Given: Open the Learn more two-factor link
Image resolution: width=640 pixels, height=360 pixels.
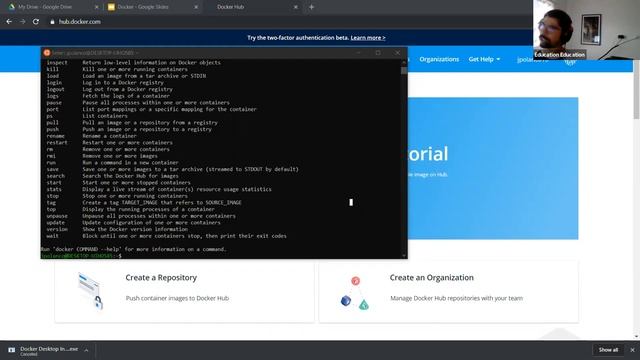Looking at the screenshot, I should [368, 38].
